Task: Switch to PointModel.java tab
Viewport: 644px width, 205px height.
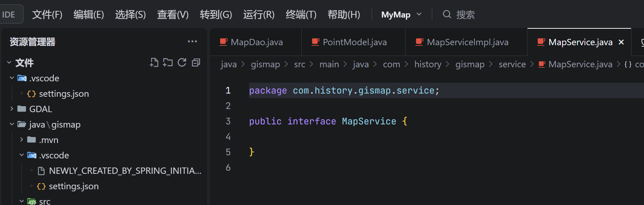Action: click(355, 42)
